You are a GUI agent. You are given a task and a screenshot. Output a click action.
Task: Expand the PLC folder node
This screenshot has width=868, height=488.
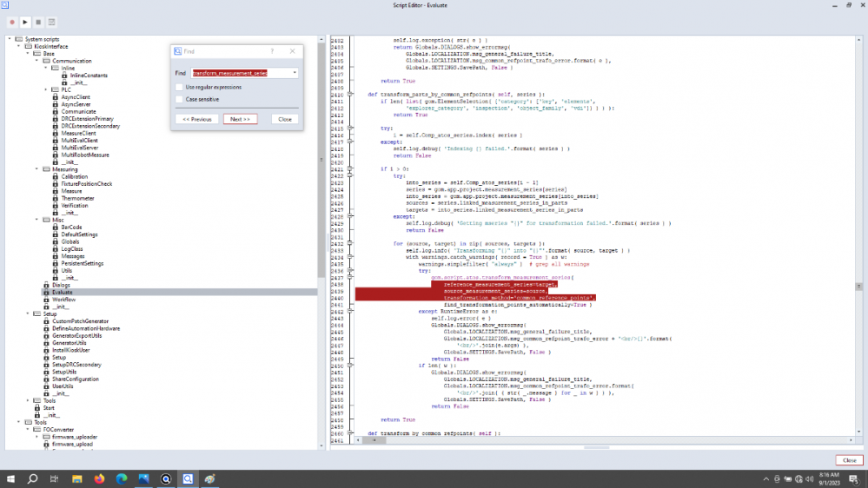(x=45, y=89)
